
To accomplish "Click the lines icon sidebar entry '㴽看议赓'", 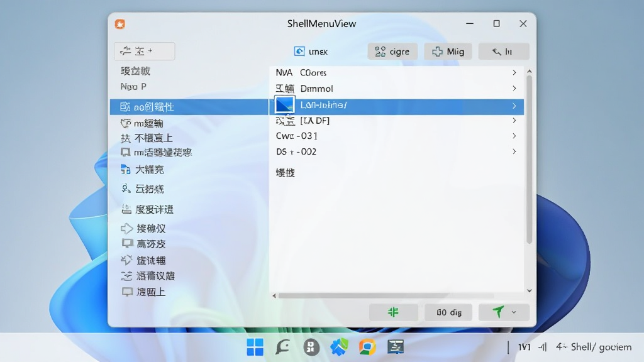I will (126, 276).
